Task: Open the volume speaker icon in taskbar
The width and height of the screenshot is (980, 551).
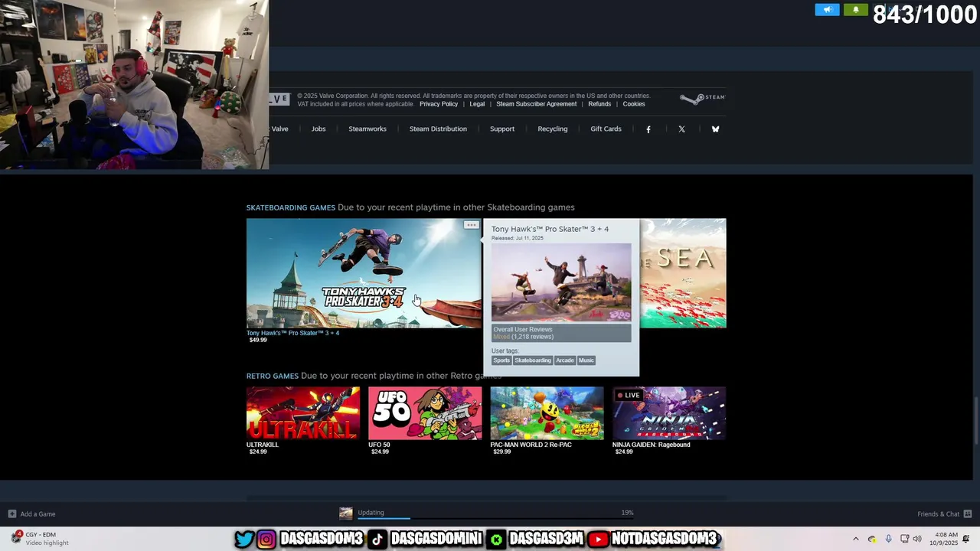Action: 917,539
